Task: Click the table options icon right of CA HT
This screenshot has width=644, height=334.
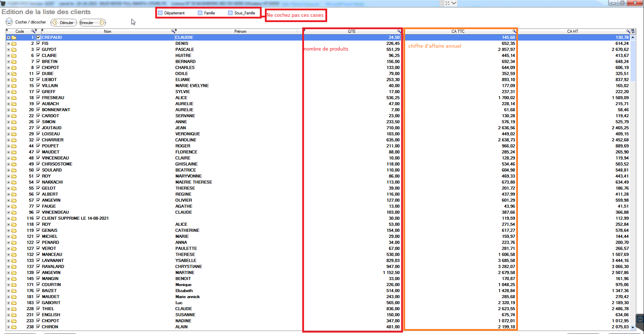Action: 633,31
